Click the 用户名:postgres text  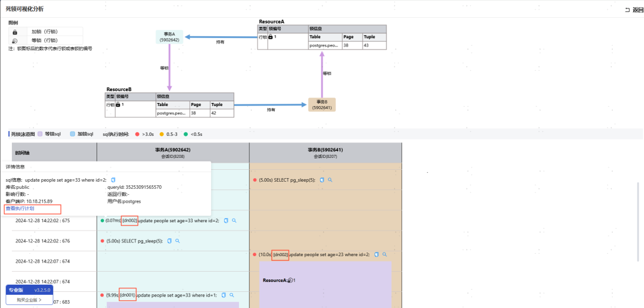(x=124, y=201)
